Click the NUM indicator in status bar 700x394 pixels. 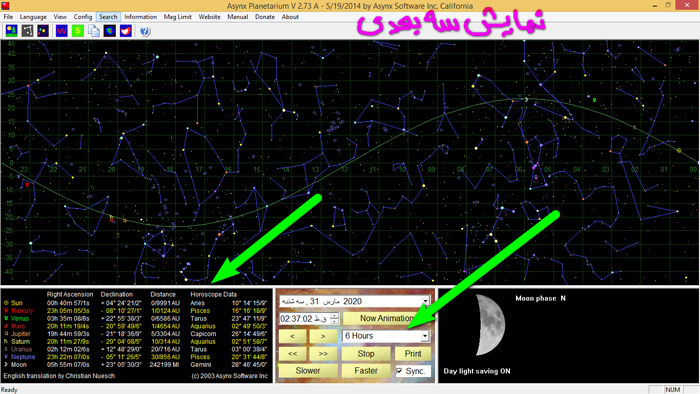pyautogui.click(x=672, y=390)
